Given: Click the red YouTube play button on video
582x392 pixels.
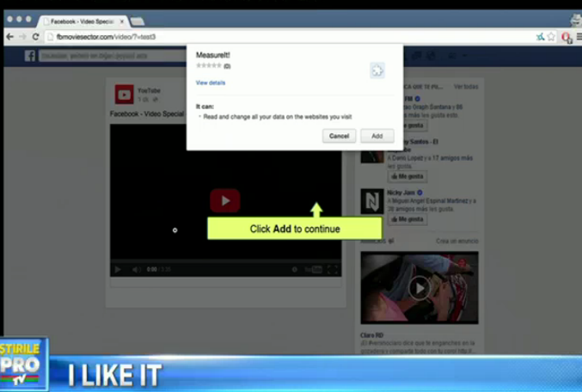Looking at the screenshot, I should [x=225, y=200].
